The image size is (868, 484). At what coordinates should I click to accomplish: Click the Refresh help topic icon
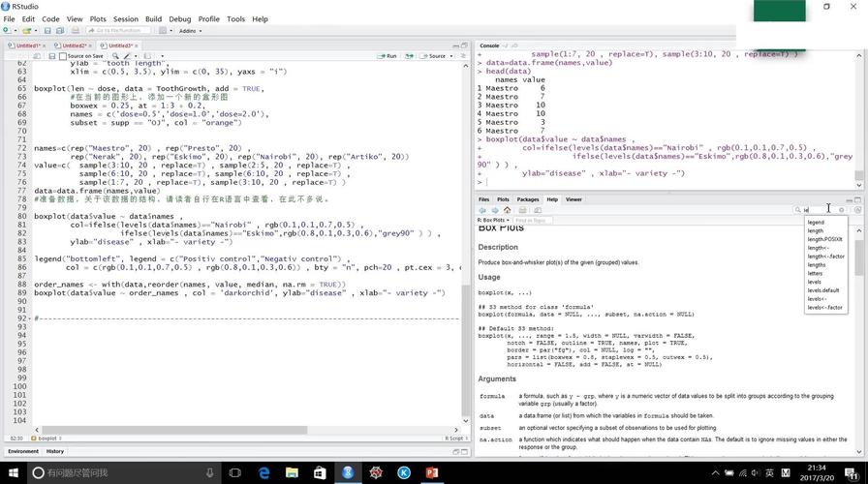pyautogui.click(x=857, y=210)
